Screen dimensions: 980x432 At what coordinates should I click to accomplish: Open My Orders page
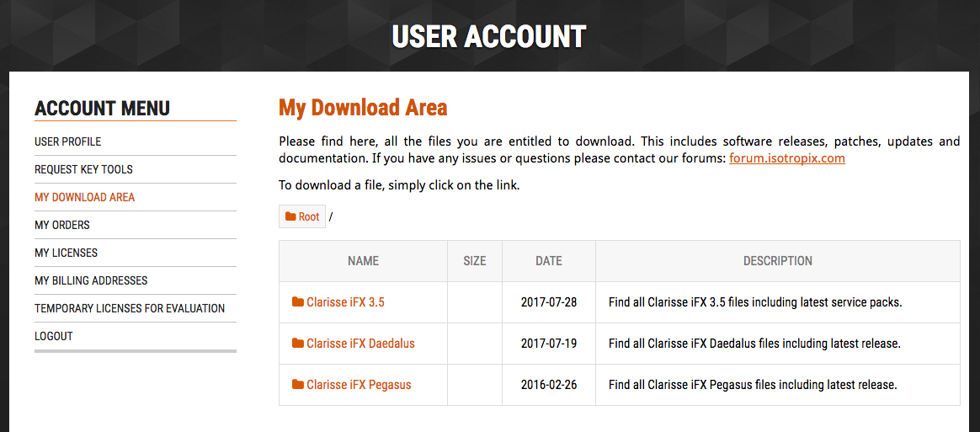tap(61, 225)
